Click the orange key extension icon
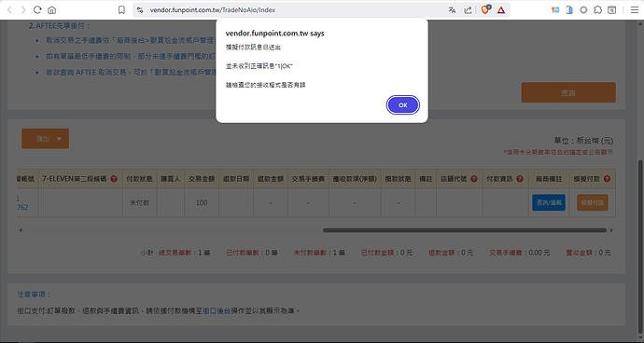 pyautogui.click(x=555, y=10)
